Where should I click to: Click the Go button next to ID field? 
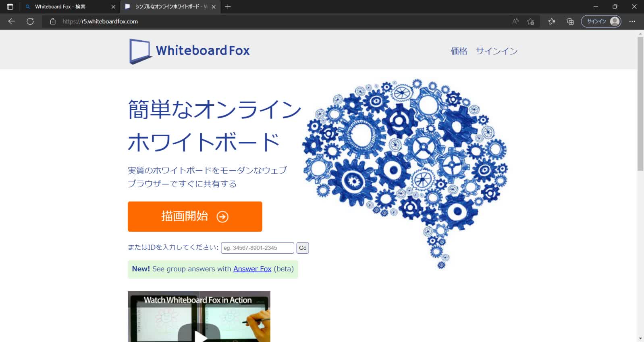(x=303, y=248)
